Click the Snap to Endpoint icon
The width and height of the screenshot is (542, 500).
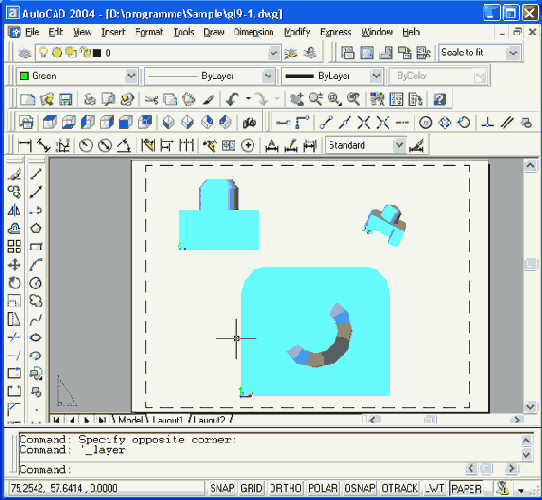click(326, 122)
